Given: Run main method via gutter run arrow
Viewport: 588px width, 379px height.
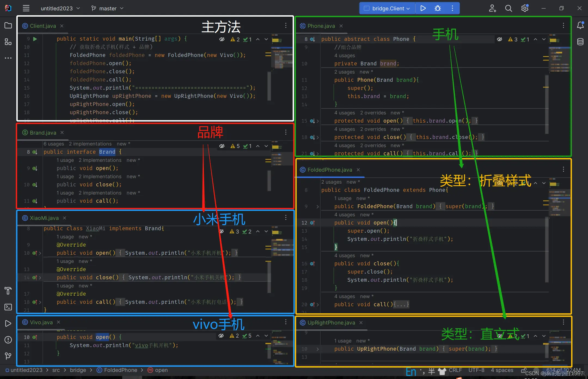Looking at the screenshot, I should (35, 39).
